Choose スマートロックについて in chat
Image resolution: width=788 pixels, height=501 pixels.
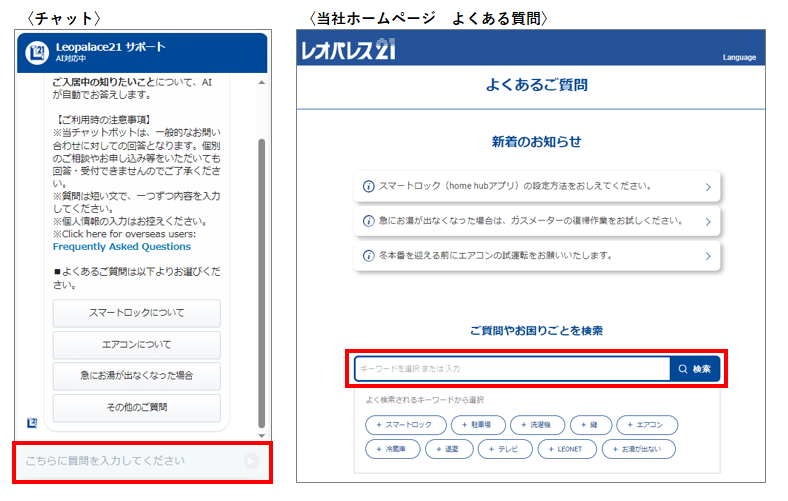click(136, 313)
